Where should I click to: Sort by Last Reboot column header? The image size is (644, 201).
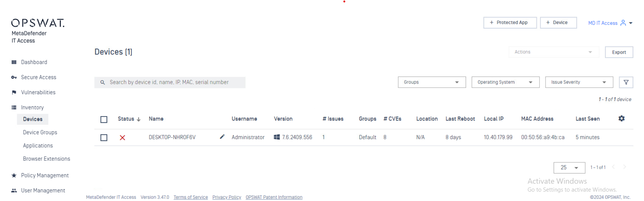pos(460,119)
